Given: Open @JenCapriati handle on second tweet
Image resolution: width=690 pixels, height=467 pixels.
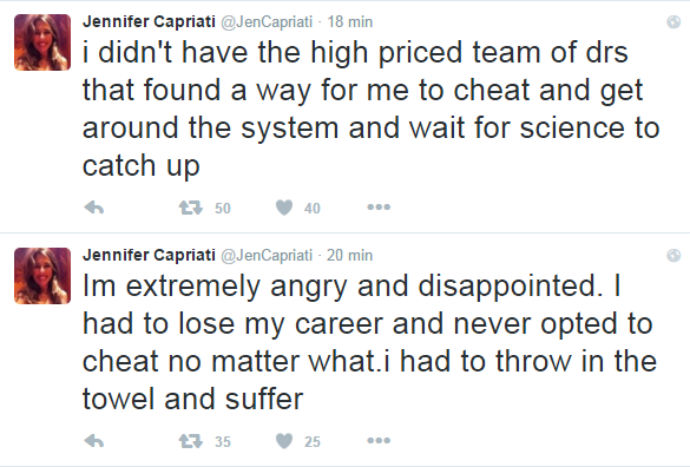Looking at the screenshot, I should [x=266, y=255].
